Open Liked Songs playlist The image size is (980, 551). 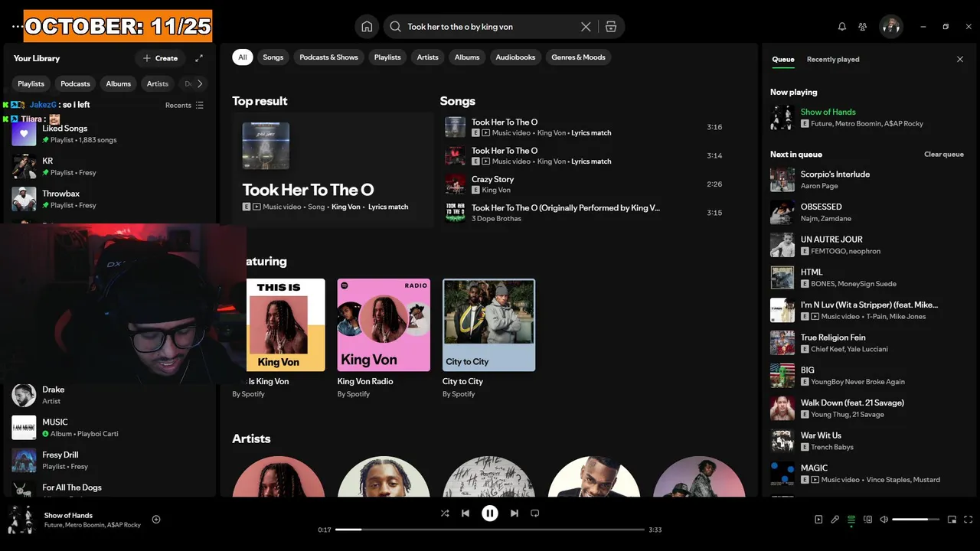pyautogui.click(x=109, y=134)
